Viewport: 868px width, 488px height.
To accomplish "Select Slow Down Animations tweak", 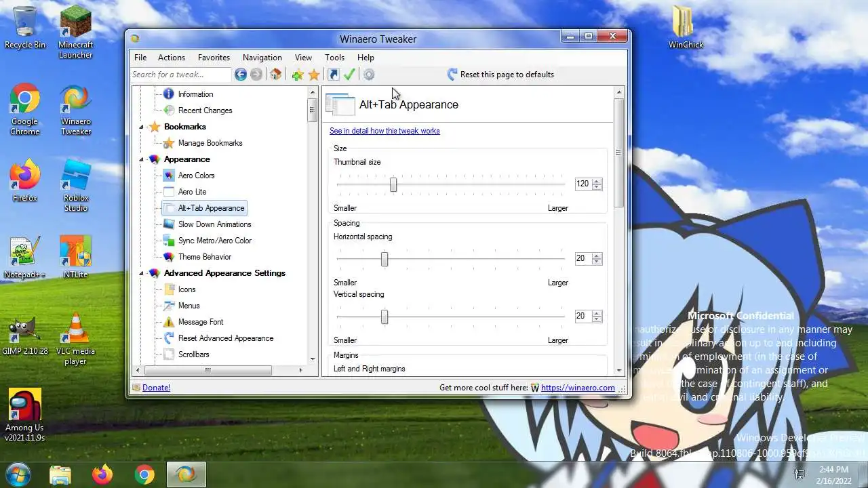I will pos(214,224).
